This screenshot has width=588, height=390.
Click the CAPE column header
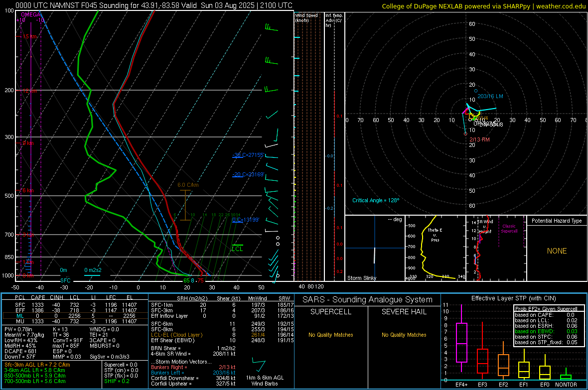38,298
